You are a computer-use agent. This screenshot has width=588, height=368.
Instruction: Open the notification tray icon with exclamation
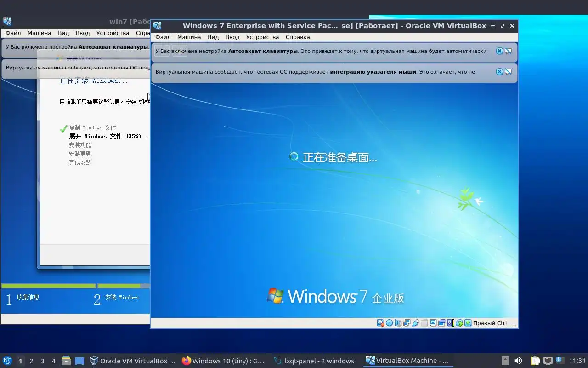560,361
